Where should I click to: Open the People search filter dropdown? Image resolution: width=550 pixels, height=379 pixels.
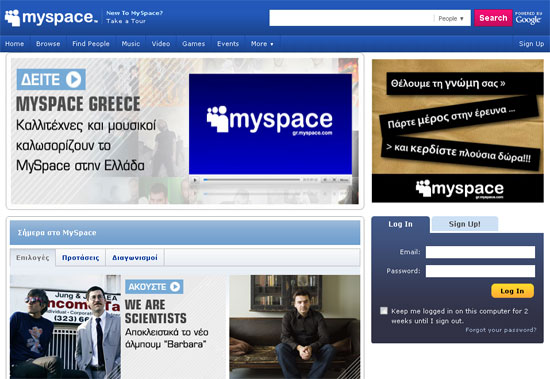451,19
